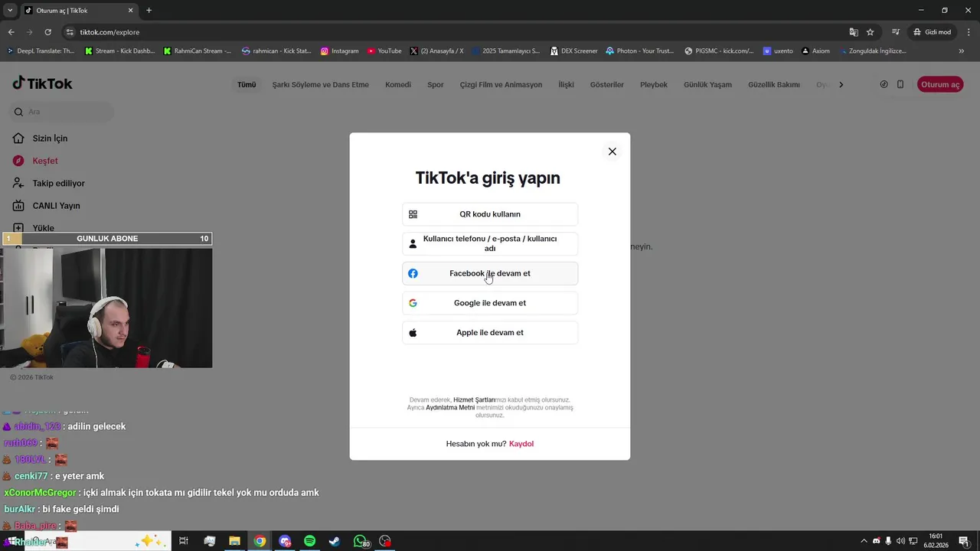980x551 pixels.
Task: Bookmark this page with the star icon
Action: 871,32
